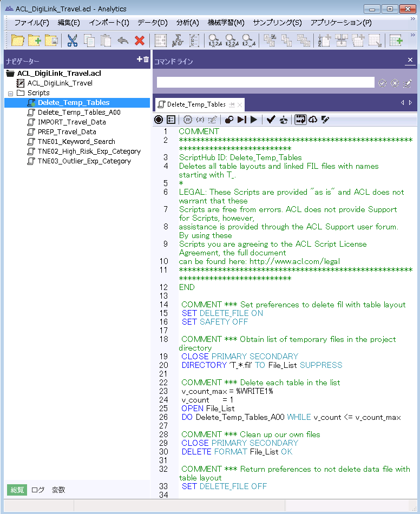
Task: Start script recording with the record icon
Action: (x=158, y=120)
